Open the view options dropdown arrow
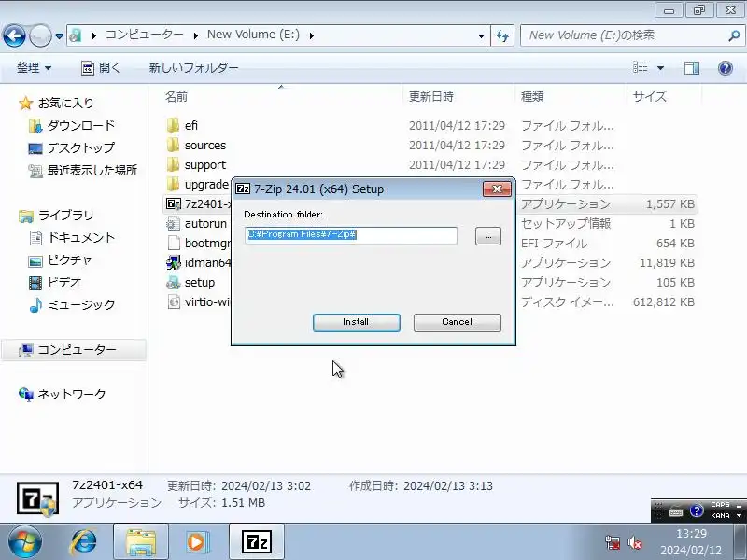747x560 pixels. 660,68
